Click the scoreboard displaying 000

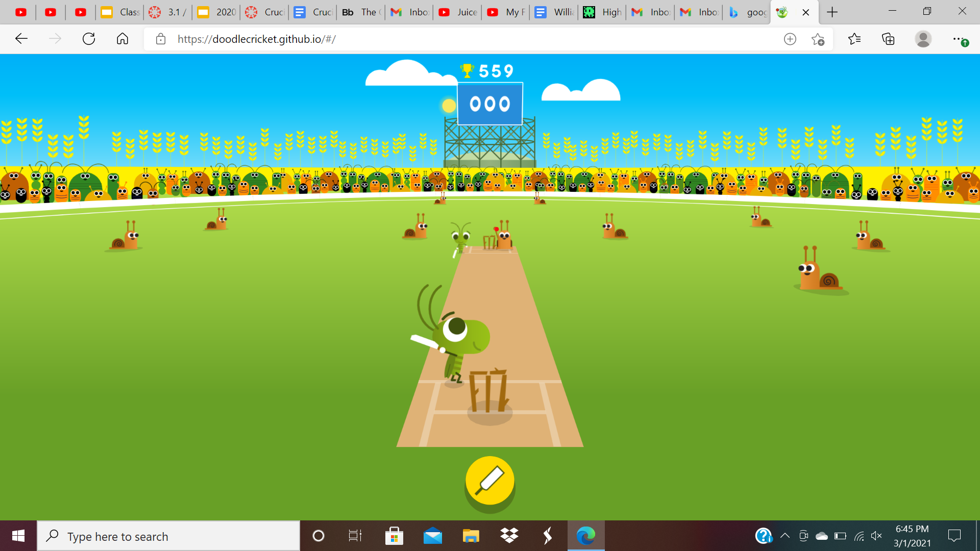click(489, 104)
